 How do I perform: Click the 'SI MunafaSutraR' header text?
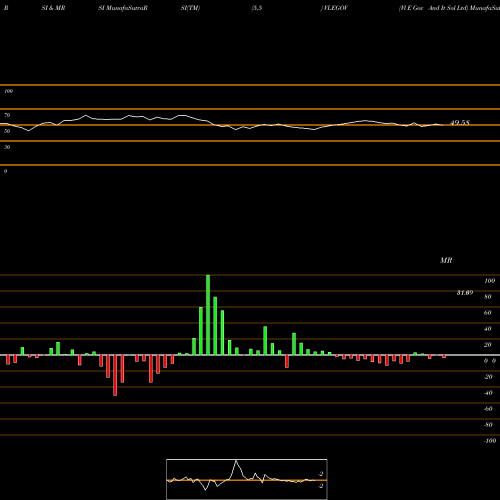[123, 8]
